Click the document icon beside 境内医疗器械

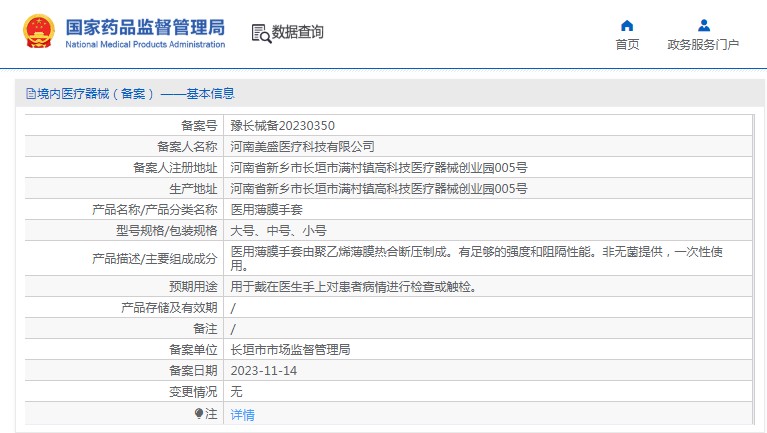point(31,93)
